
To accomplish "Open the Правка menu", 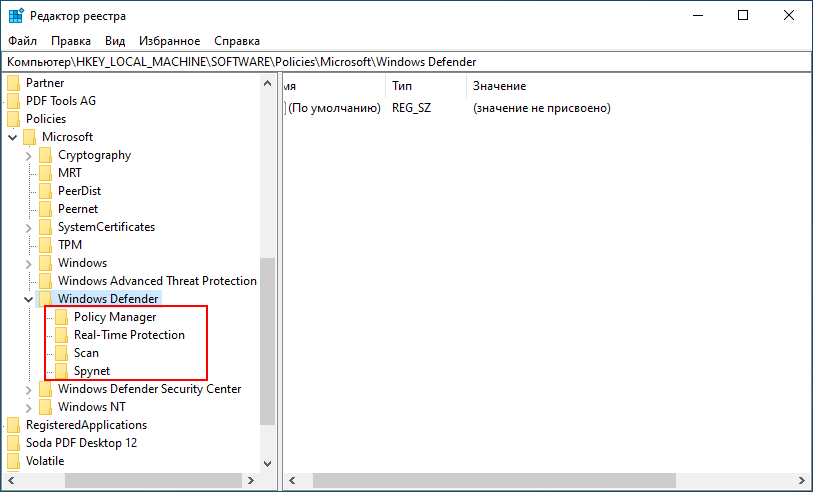I will tap(71, 41).
